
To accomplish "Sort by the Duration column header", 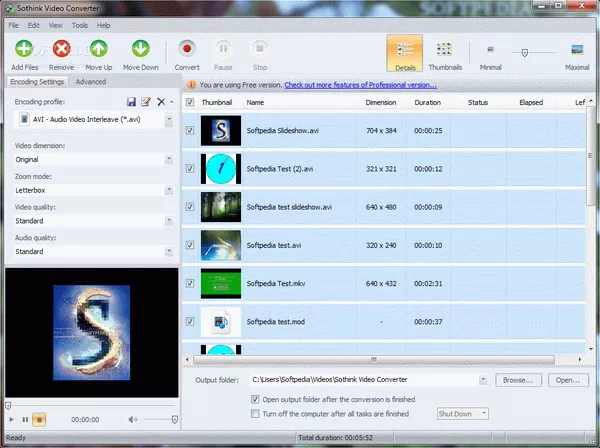I will 427,103.
